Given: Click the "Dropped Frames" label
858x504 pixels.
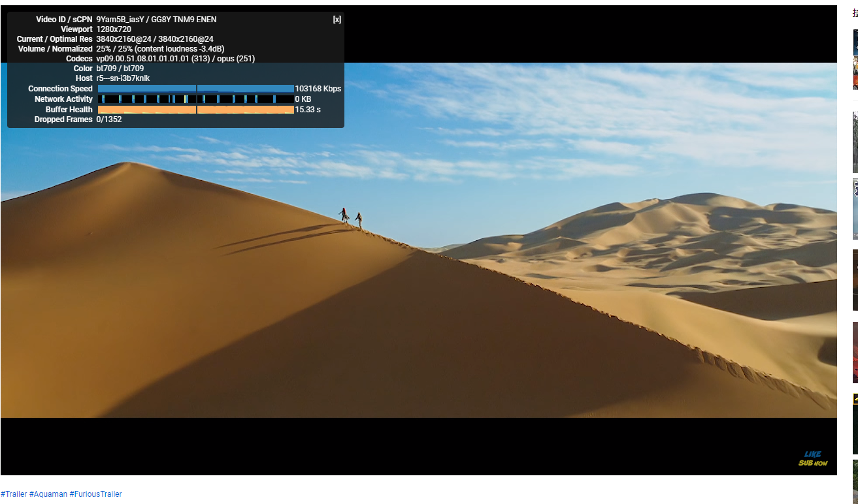Looking at the screenshot, I should [x=63, y=119].
